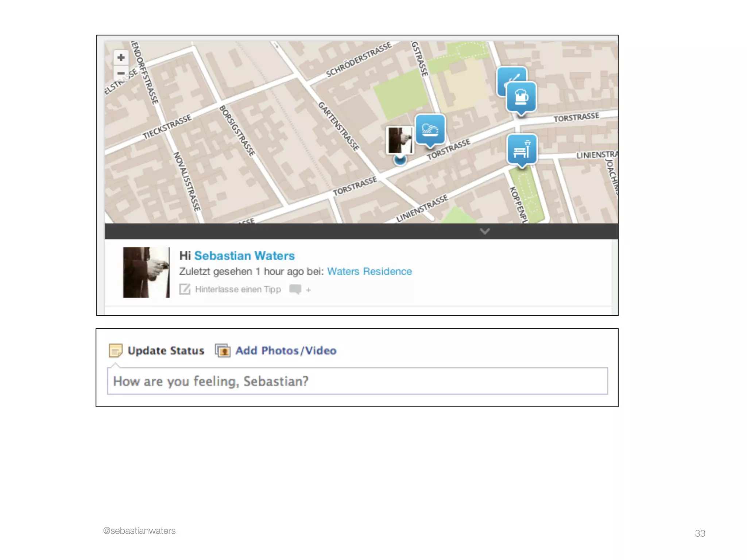Click the blue location dot on map
This screenshot has height=560, width=747.
pos(400,160)
